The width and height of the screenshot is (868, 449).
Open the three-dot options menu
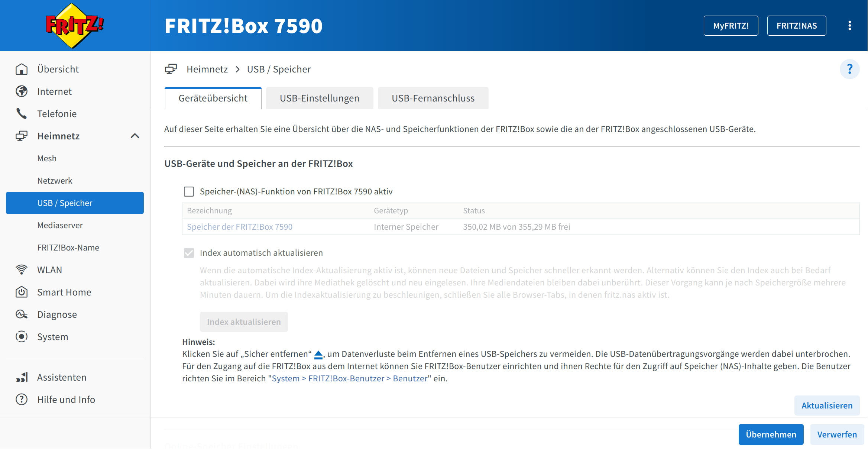coord(849,26)
